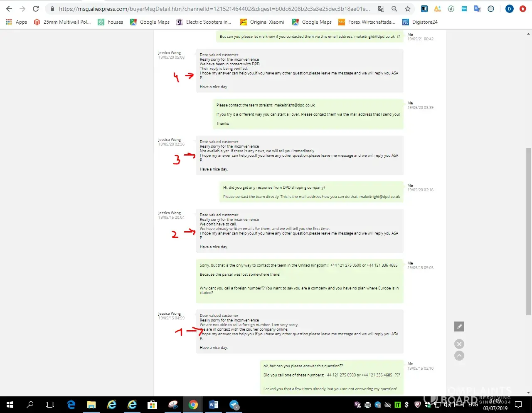Screen dimensions: 532x413
Task: Click the 'Jessica Wong' name dated 19/05/15 20:04
Action: coord(170,213)
